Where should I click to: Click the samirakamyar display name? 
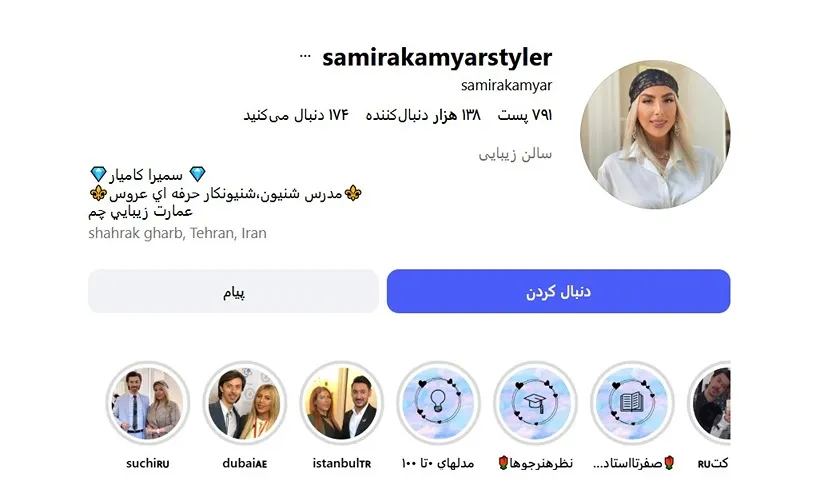[507, 85]
